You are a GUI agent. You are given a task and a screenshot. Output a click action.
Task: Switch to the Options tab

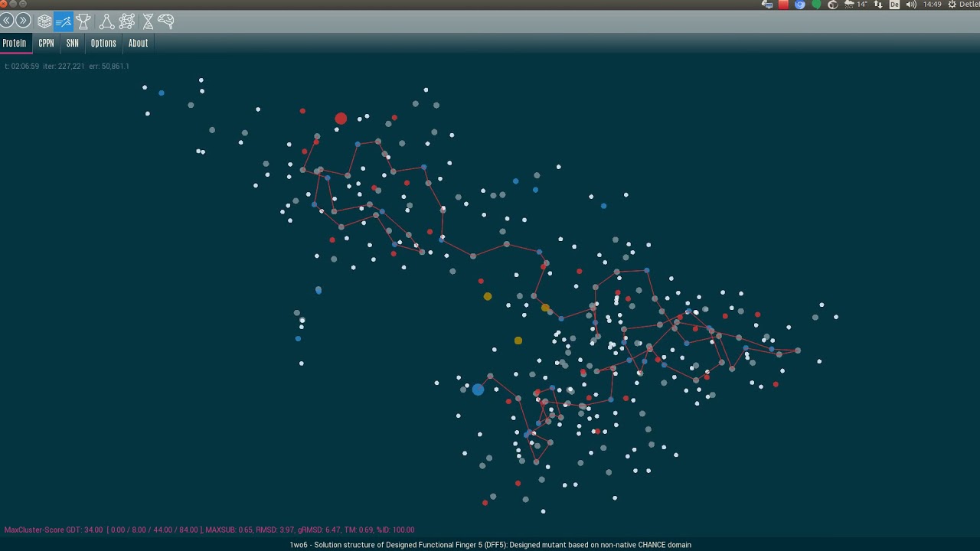103,44
